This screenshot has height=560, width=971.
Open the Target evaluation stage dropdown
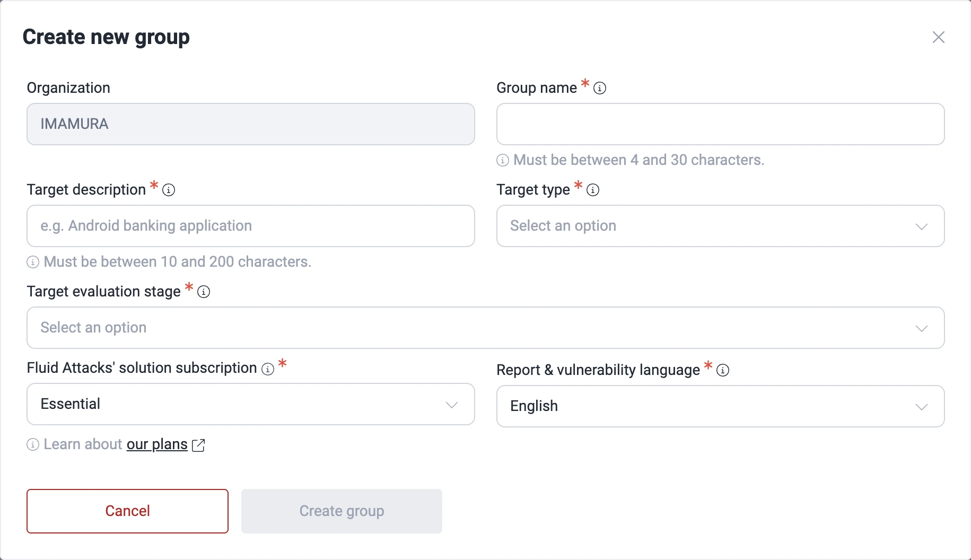485,328
